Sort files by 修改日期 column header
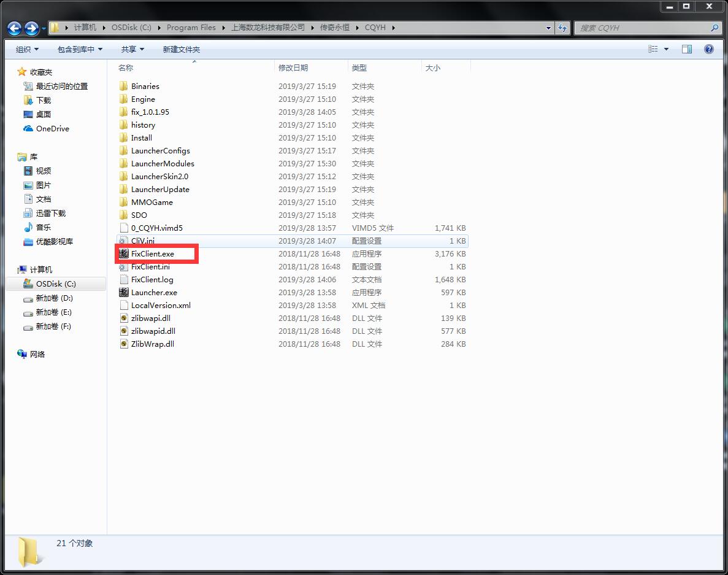The height and width of the screenshot is (575, 728). (293, 68)
